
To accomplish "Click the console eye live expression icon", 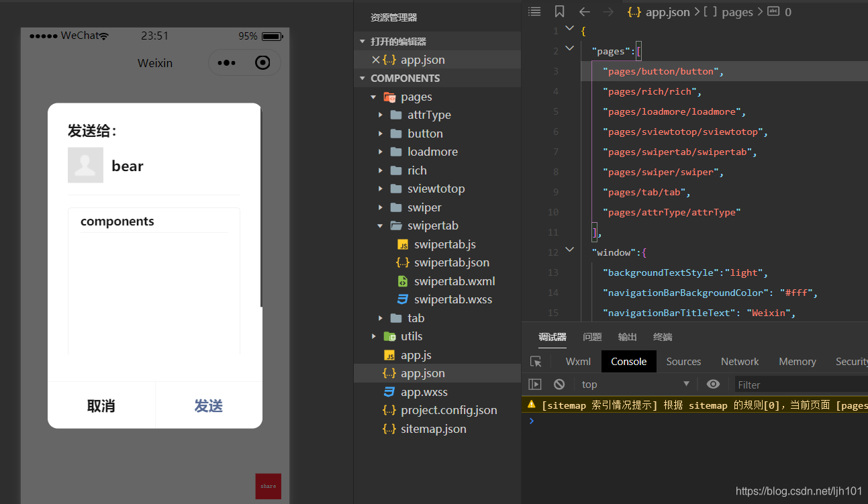I will (x=713, y=384).
